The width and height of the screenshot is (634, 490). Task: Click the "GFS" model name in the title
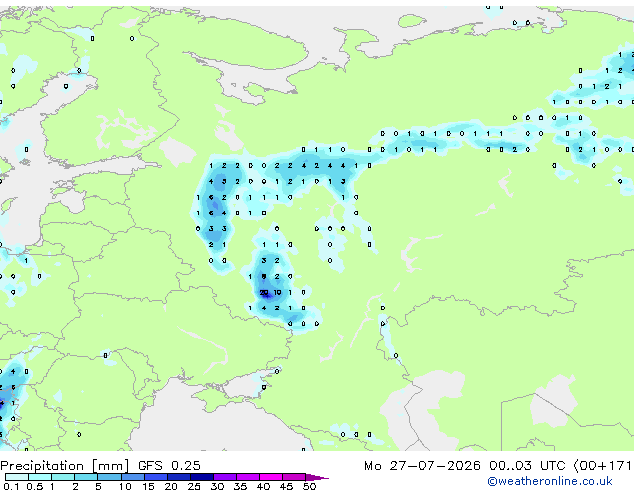(150, 466)
